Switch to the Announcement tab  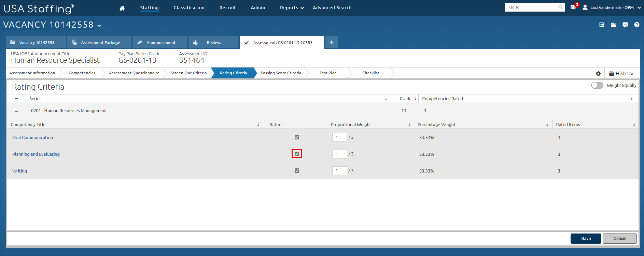point(160,42)
